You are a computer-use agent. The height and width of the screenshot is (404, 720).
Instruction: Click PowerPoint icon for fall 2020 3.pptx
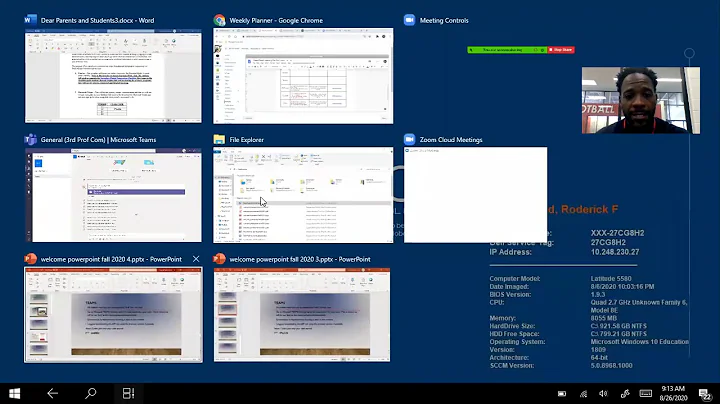coord(219,259)
